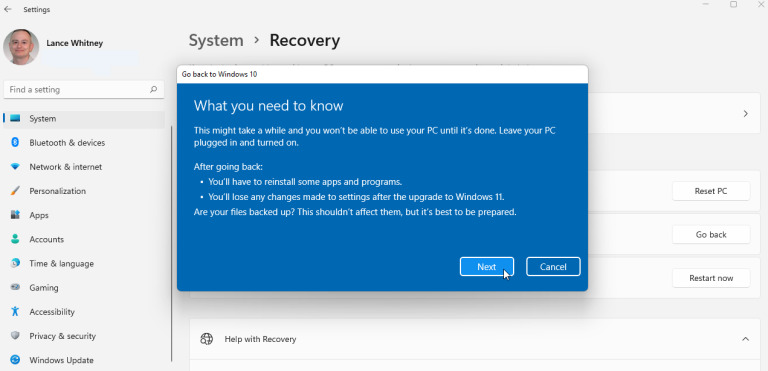Click the search magnifier icon
Image resolution: width=768 pixels, height=371 pixels.
(x=153, y=90)
